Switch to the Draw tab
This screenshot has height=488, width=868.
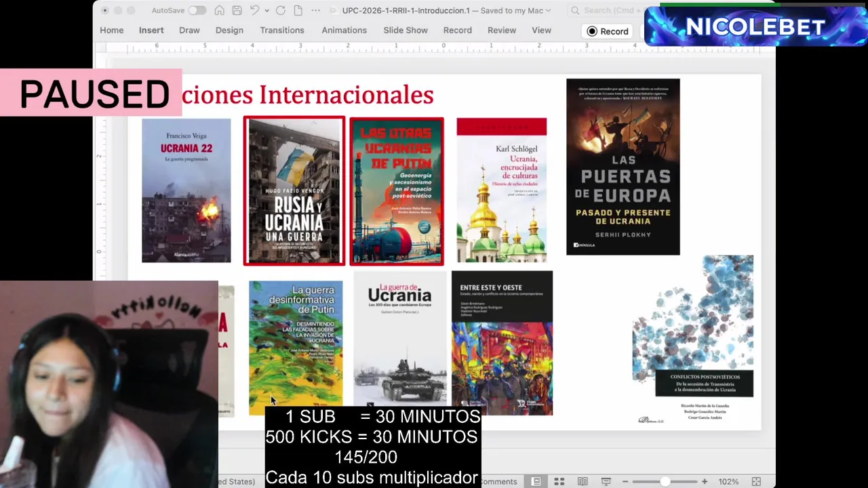(x=189, y=30)
